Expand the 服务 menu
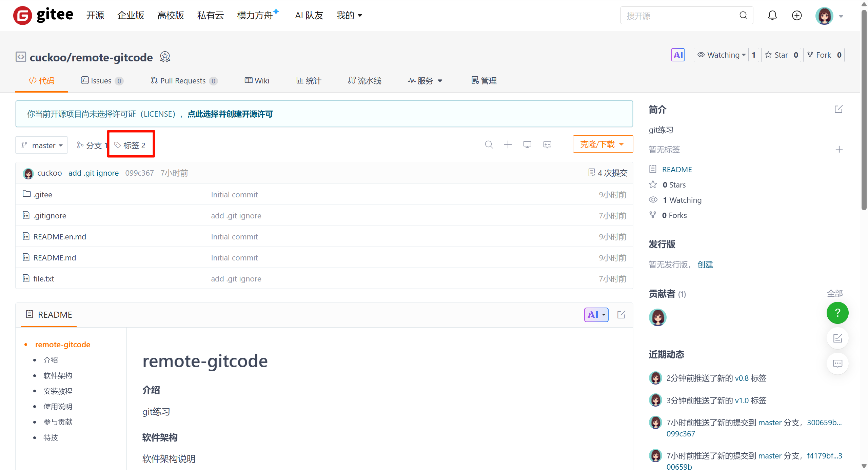868x470 pixels. coord(425,81)
